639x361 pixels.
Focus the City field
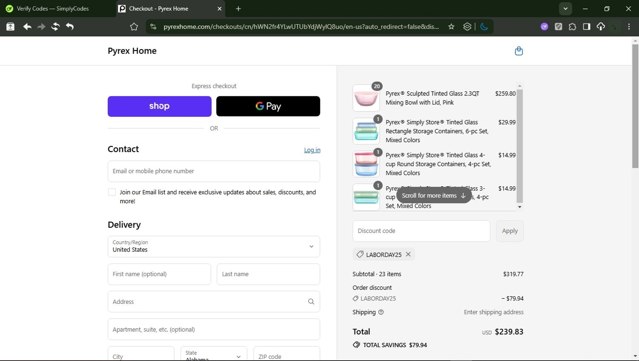(x=141, y=354)
